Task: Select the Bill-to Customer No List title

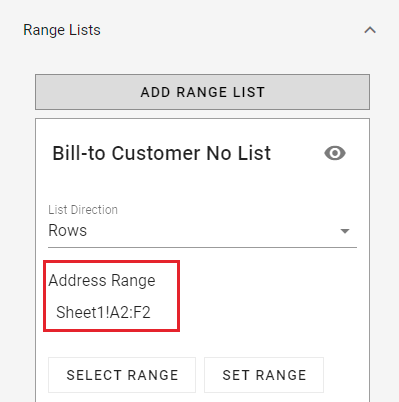Action: [x=162, y=153]
